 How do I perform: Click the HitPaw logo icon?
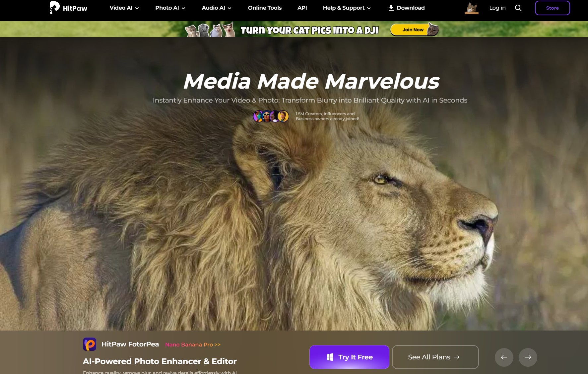(x=55, y=8)
